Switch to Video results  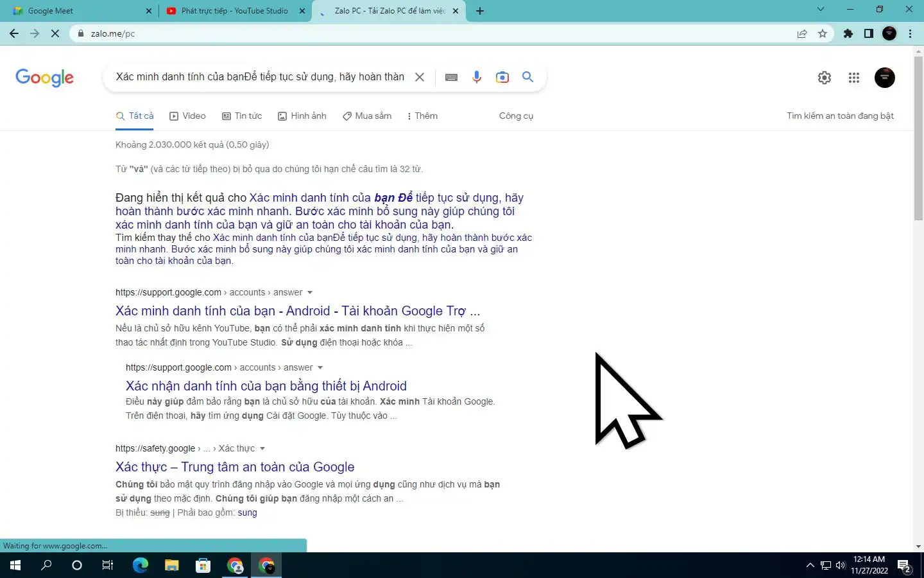tap(187, 116)
